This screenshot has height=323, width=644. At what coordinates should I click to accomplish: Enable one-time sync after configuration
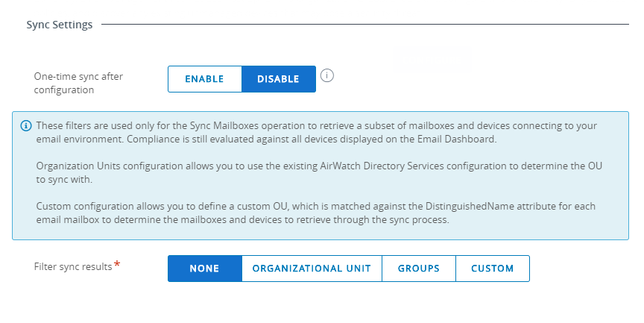pos(205,79)
